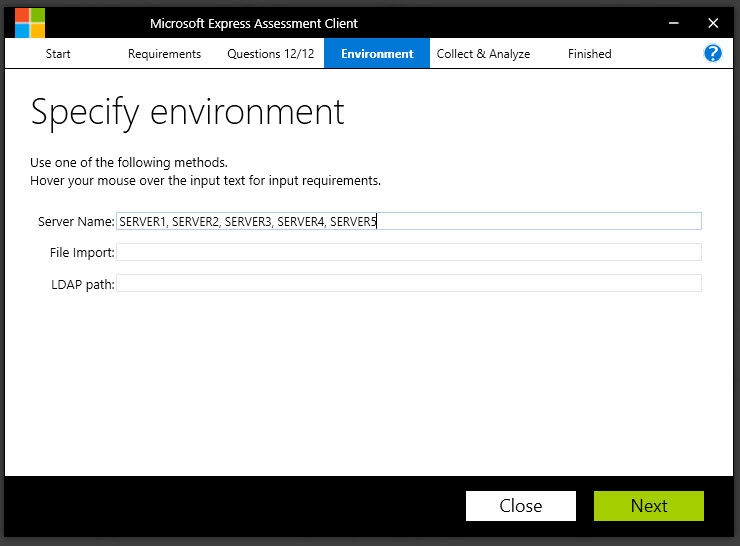Proceed with the green Next button

[x=648, y=506]
